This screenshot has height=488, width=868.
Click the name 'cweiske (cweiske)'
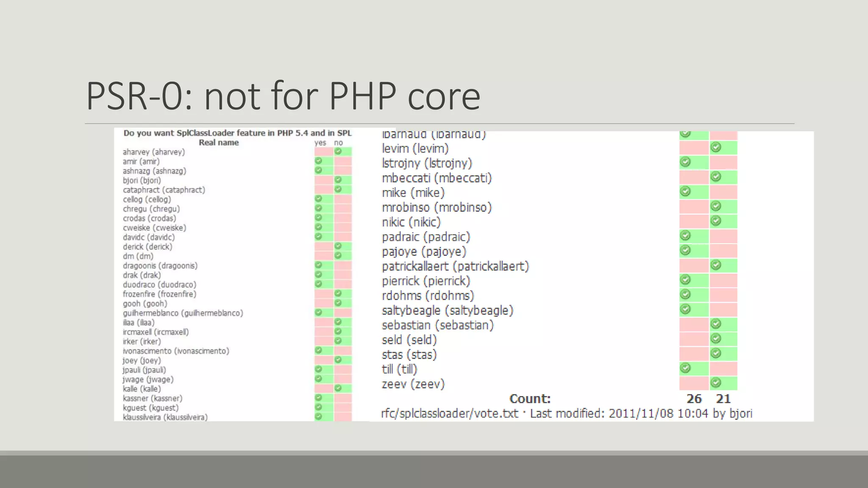click(x=155, y=228)
